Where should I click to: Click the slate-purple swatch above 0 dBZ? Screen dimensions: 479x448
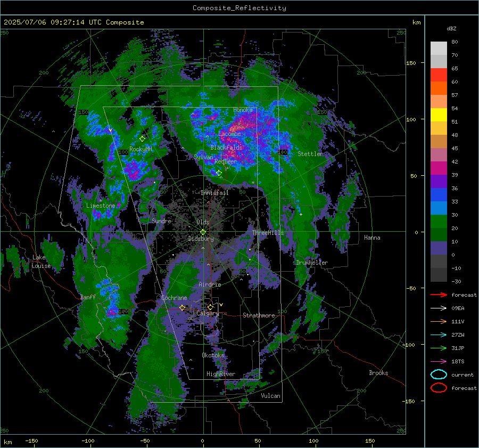click(439, 248)
